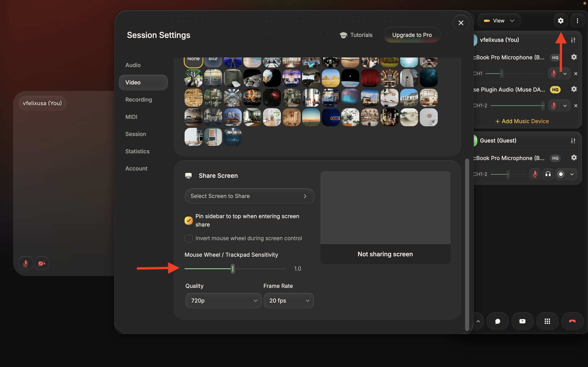The width and height of the screenshot is (588, 367).
Task: Uncheck Pin sidebar to top when entering screen share
Action: pyautogui.click(x=188, y=220)
